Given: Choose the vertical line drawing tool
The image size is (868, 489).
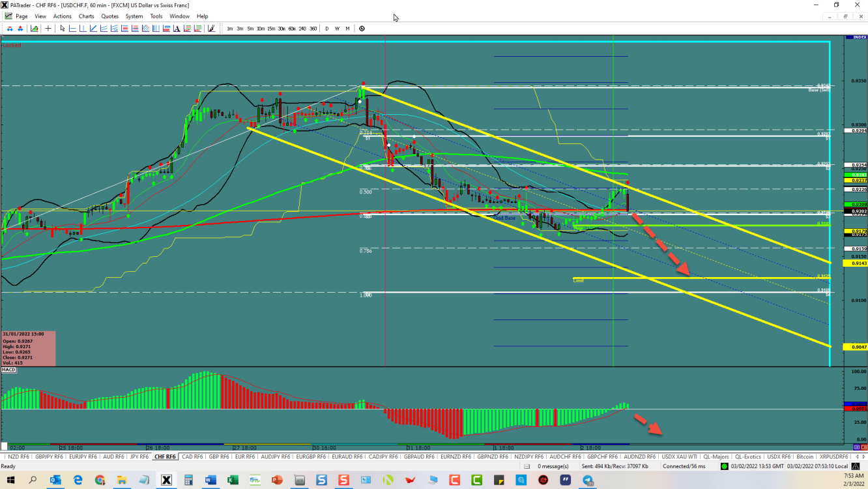Looking at the screenshot, I should pyautogui.click(x=83, y=29).
